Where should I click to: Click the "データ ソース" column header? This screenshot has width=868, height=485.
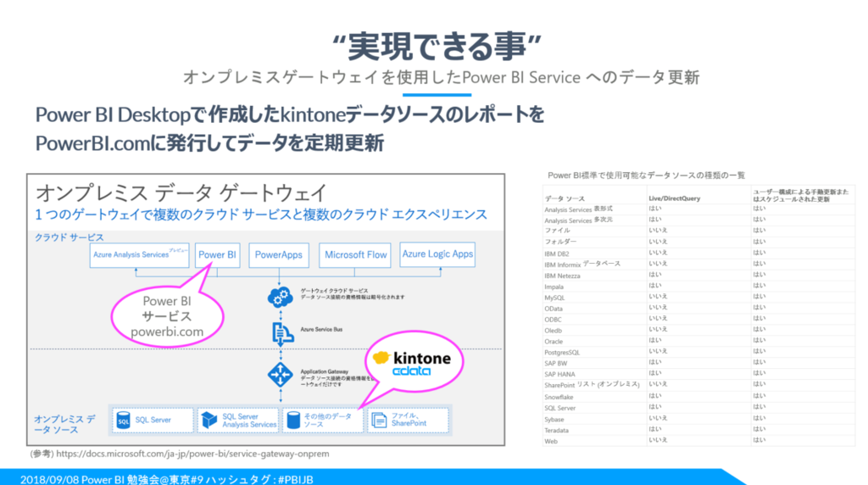tap(565, 198)
